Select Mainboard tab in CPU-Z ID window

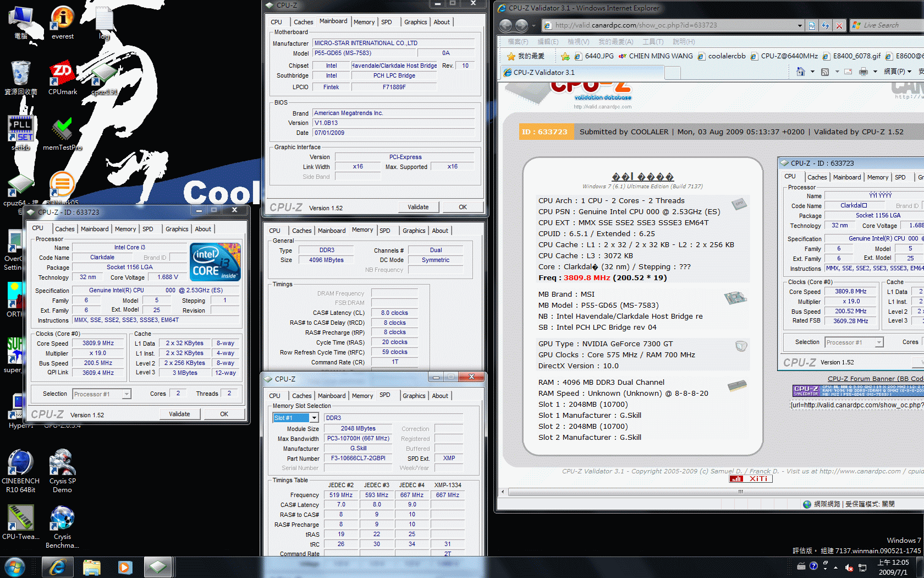point(95,229)
